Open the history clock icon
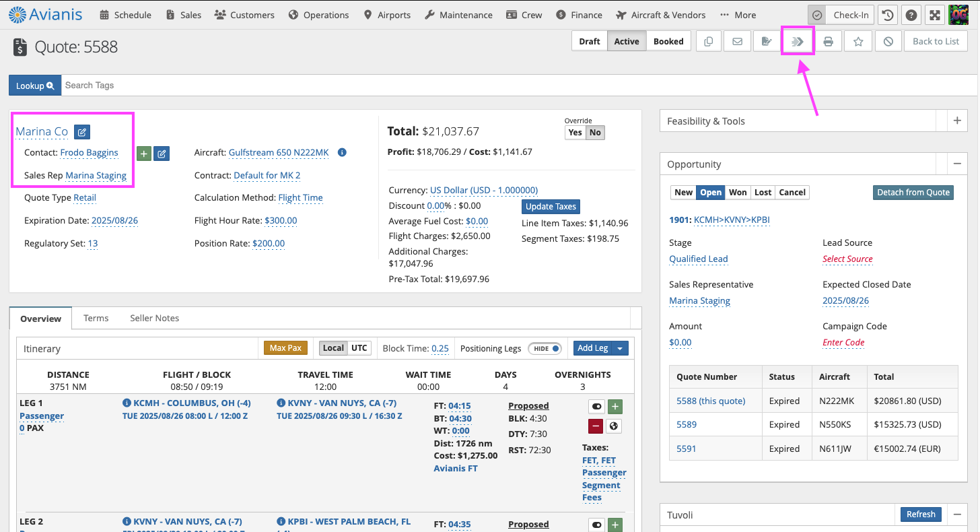The image size is (980, 532). pyautogui.click(x=888, y=15)
